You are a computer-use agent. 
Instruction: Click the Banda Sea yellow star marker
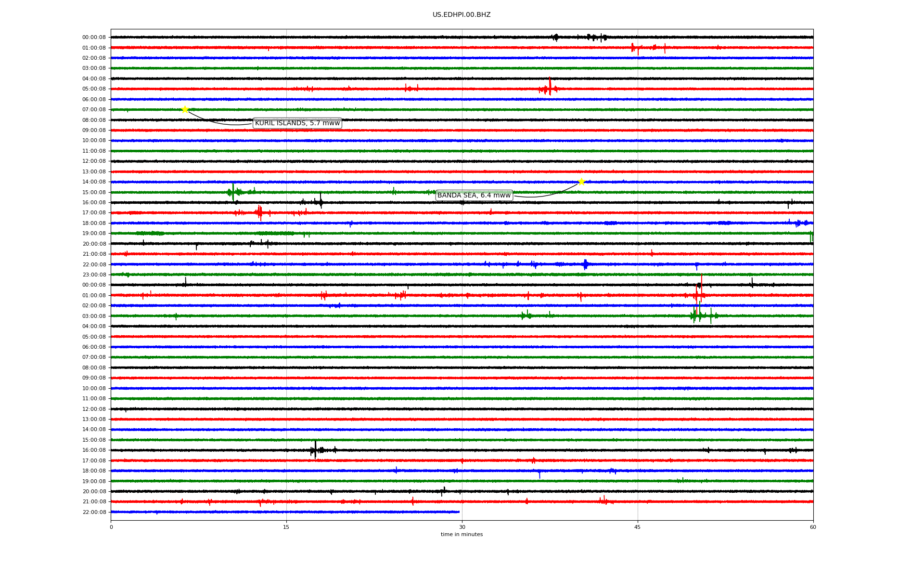click(581, 182)
